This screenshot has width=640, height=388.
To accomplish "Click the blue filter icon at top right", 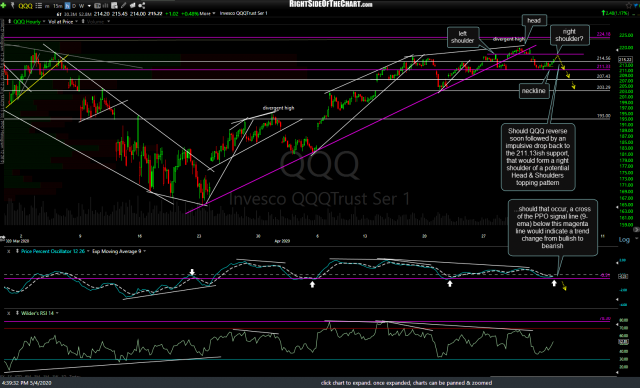I will 636,5.
